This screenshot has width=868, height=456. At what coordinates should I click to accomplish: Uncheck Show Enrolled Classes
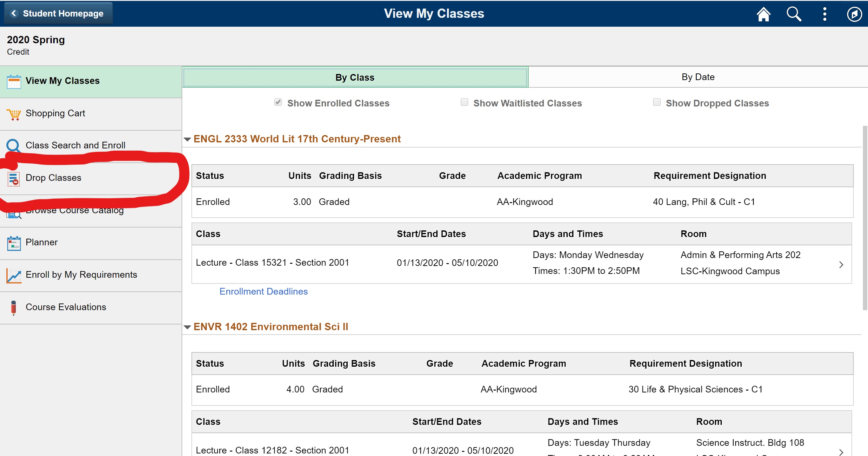(x=278, y=102)
